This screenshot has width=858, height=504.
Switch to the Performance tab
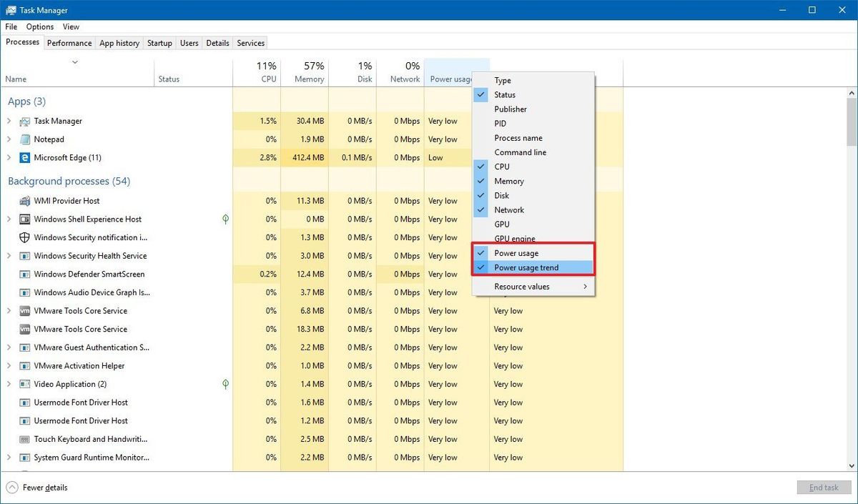tap(69, 43)
